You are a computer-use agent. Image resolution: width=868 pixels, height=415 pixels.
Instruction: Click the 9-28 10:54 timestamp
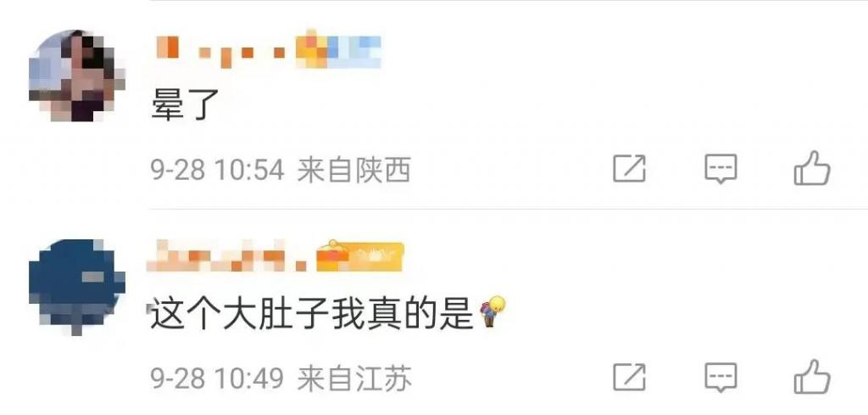[x=217, y=170]
